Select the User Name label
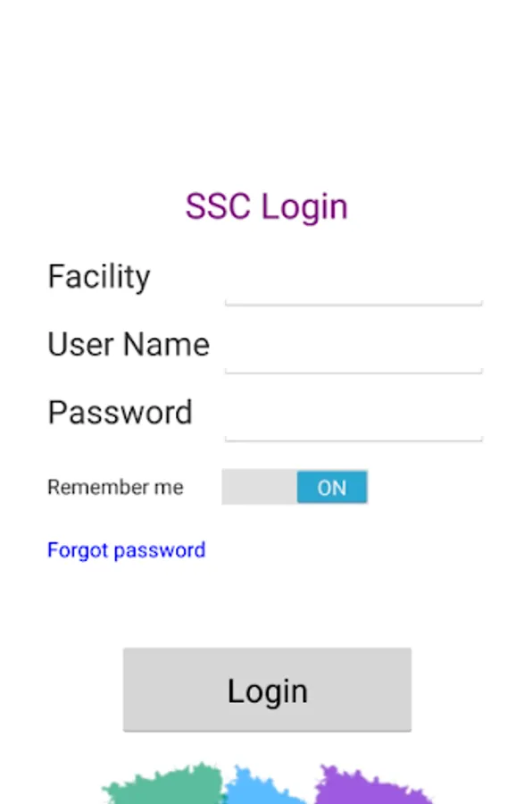 pyautogui.click(x=128, y=345)
